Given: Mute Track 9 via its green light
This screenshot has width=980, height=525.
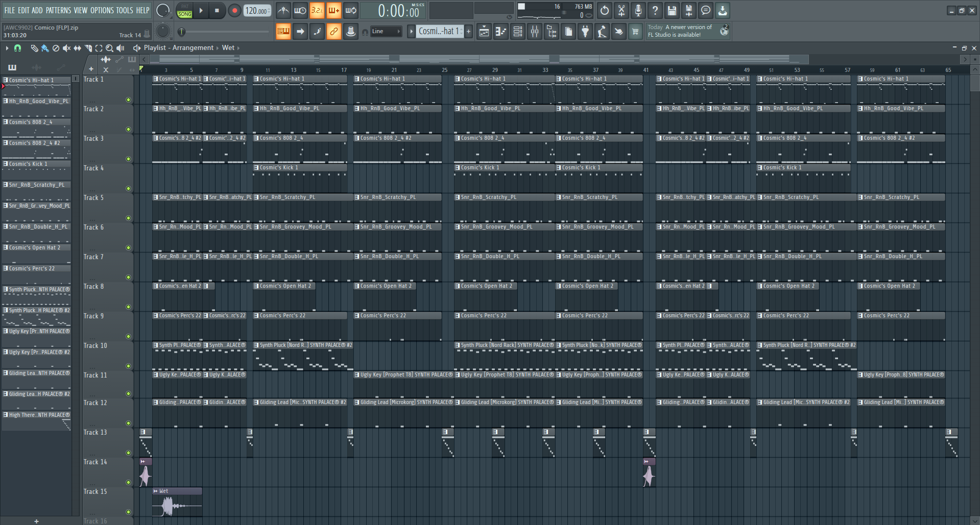Looking at the screenshot, I should pyautogui.click(x=128, y=336).
